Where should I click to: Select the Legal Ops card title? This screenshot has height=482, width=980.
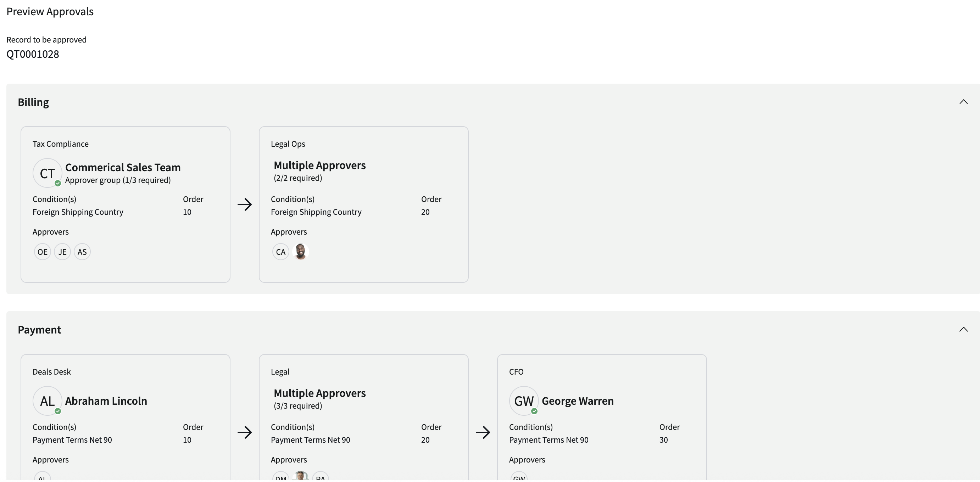click(x=288, y=144)
